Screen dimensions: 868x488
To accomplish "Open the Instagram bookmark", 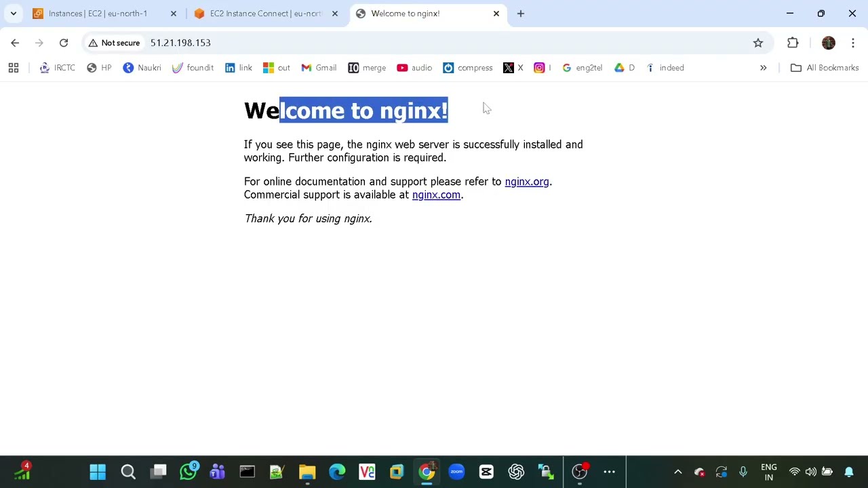I will coord(542,68).
